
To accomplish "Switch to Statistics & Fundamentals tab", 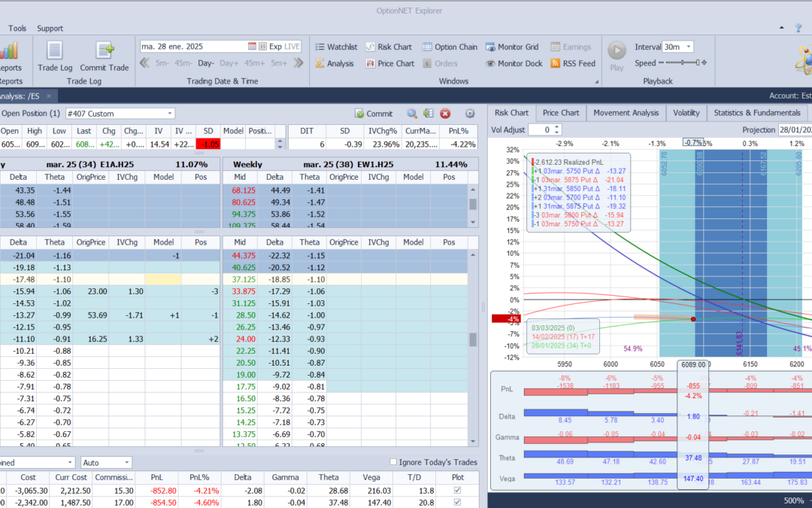I will [x=757, y=112].
